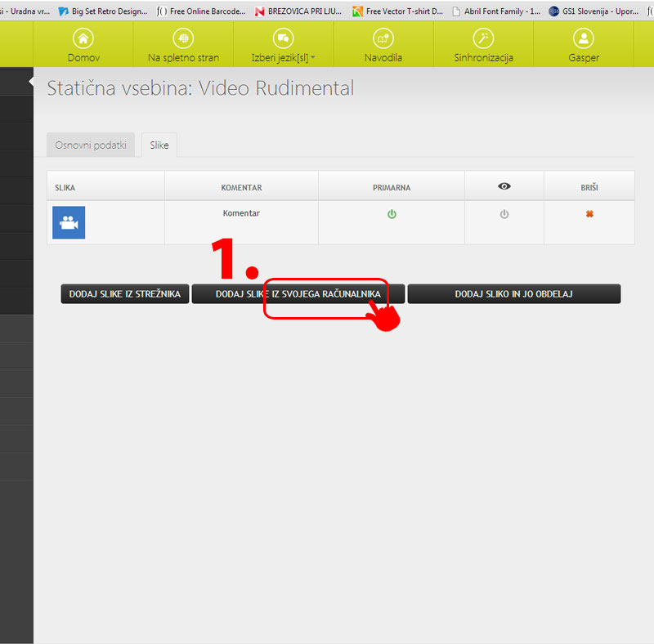This screenshot has width=654, height=644.
Task: Open Gasper user profile icon
Action: [584, 38]
